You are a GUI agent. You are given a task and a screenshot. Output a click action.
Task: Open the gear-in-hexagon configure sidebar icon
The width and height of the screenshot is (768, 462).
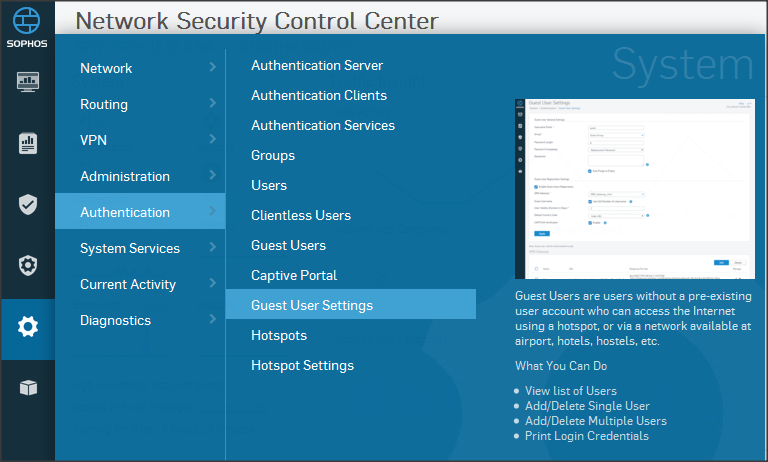coord(28,266)
